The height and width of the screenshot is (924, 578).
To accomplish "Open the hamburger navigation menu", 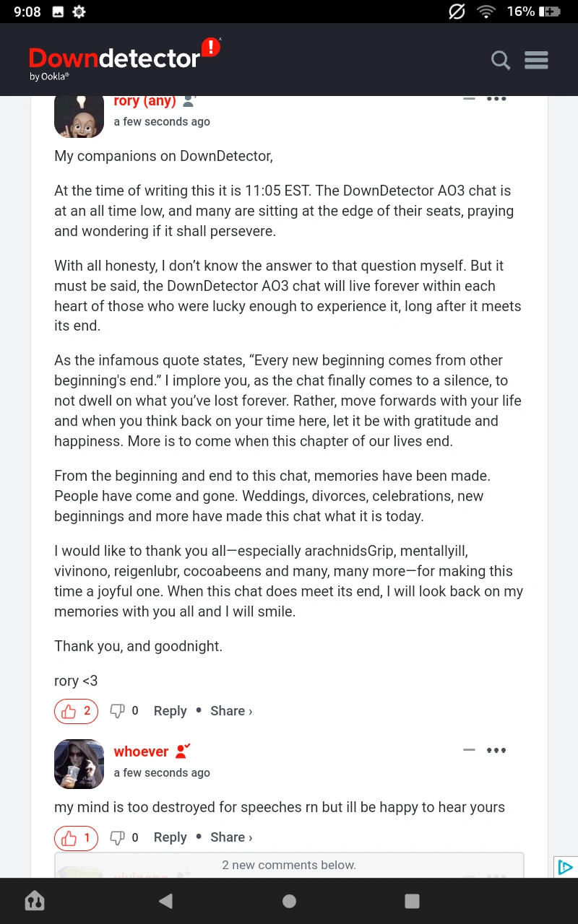I will click(x=536, y=60).
